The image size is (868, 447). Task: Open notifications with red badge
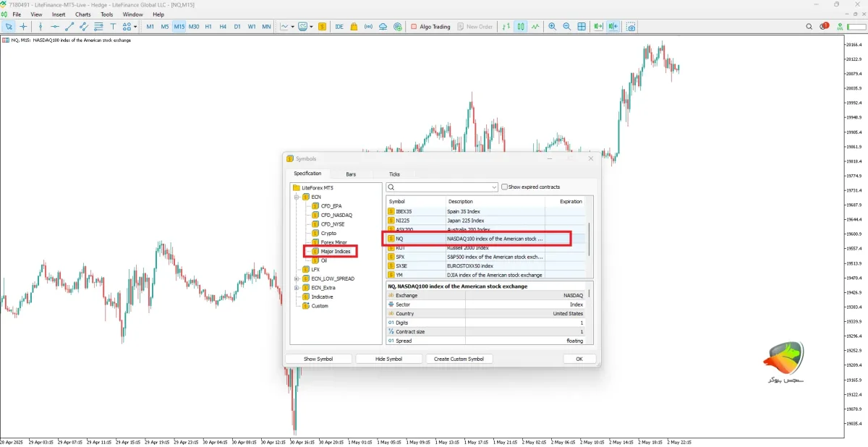click(824, 27)
